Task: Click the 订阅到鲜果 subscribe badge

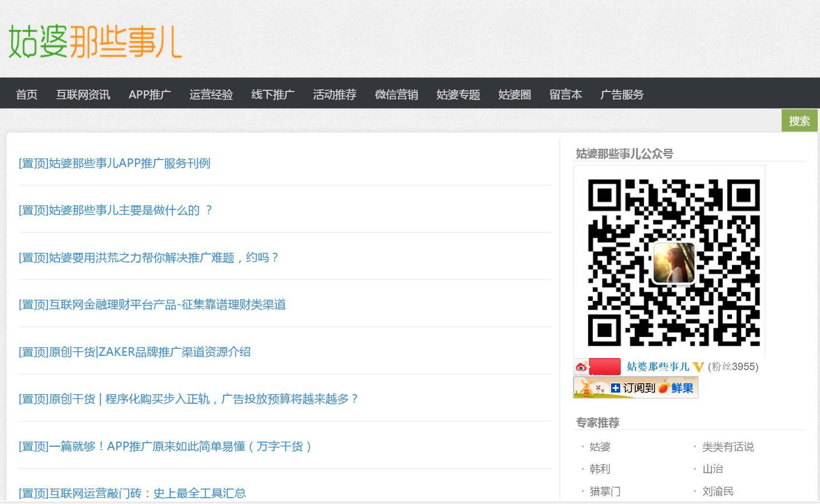Action: click(x=636, y=387)
